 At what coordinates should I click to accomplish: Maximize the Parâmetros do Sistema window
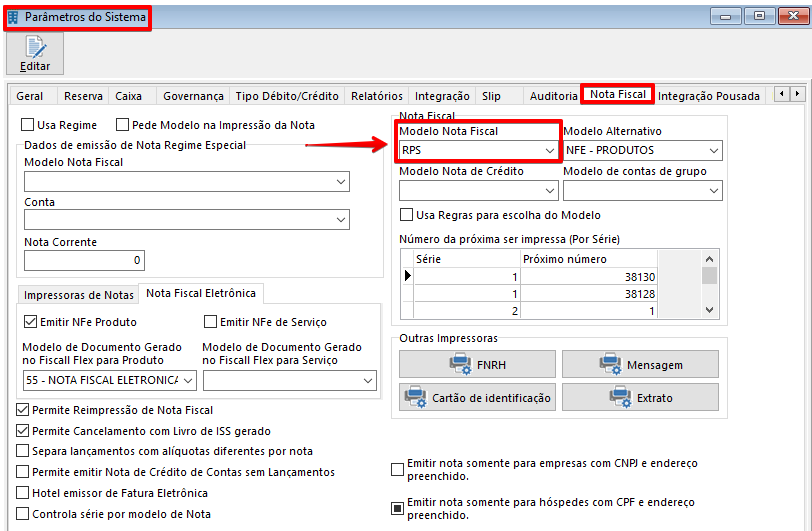click(759, 16)
